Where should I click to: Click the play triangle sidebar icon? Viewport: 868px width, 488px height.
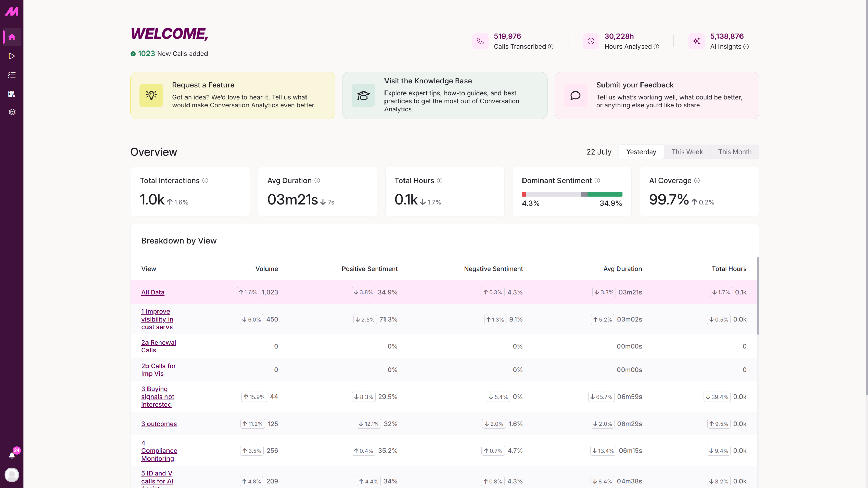point(12,56)
